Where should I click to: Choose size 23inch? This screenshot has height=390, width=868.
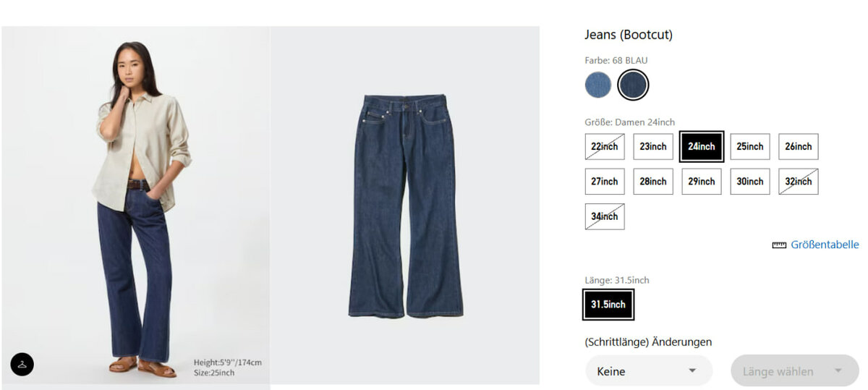click(x=653, y=146)
